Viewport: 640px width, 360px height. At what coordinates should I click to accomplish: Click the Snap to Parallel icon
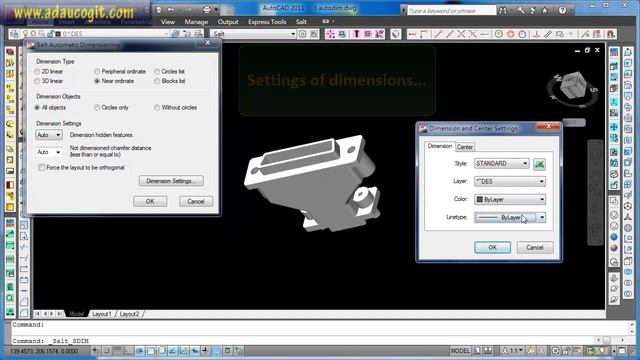(548, 34)
